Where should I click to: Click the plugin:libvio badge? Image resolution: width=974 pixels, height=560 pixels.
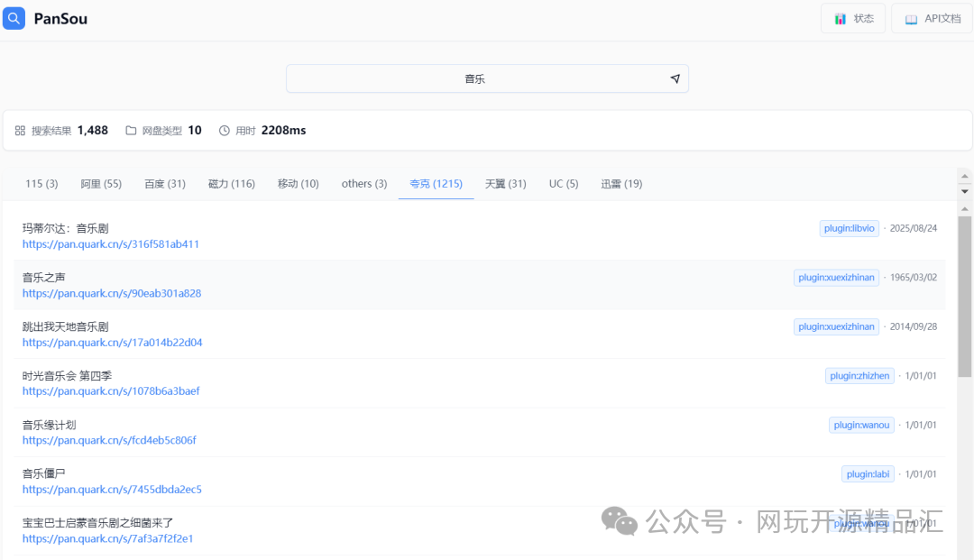click(x=848, y=228)
